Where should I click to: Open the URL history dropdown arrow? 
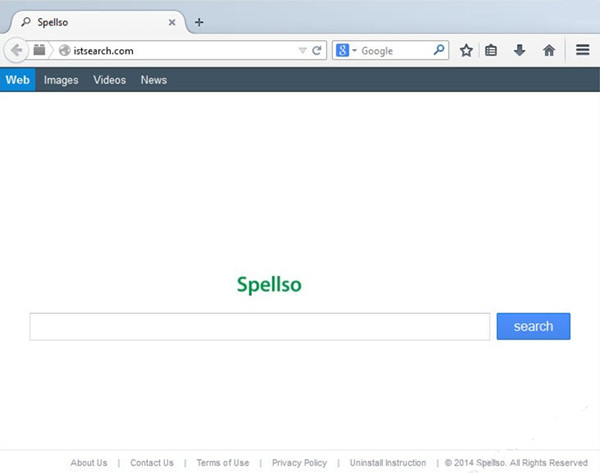tap(302, 51)
